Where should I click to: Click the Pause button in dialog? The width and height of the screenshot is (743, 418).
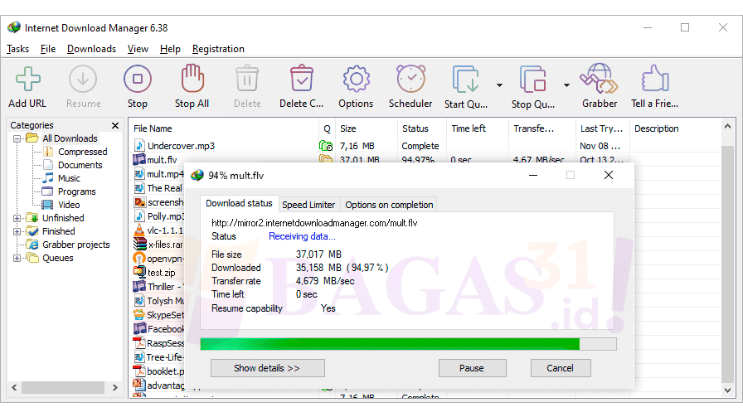470,368
